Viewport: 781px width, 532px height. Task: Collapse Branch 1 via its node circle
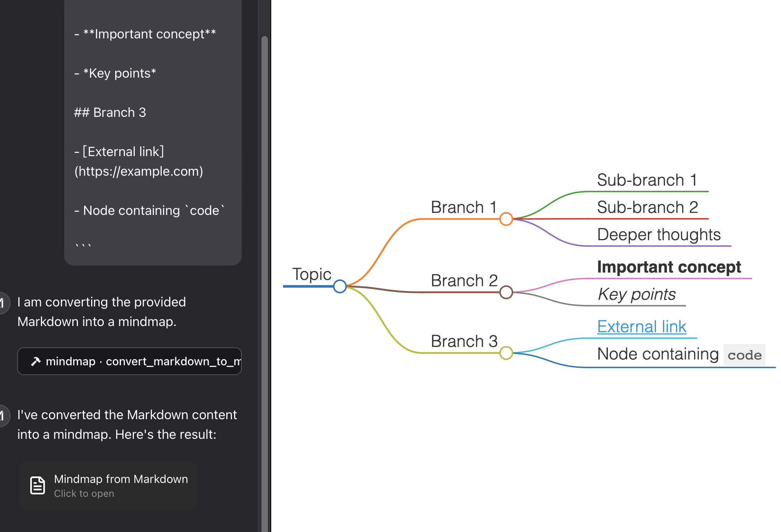click(506, 219)
